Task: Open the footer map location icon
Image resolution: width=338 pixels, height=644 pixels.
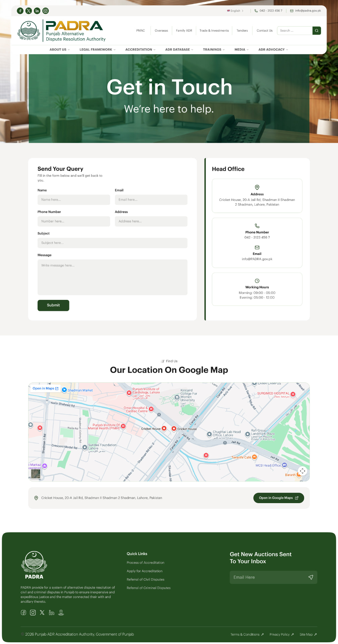Action: point(61,612)
